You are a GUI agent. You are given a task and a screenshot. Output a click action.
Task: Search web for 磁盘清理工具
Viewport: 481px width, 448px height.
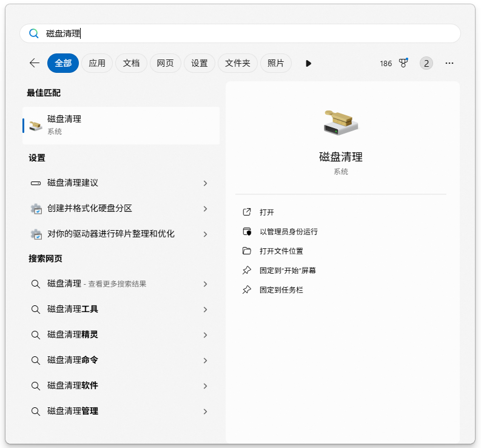(121, 310)
